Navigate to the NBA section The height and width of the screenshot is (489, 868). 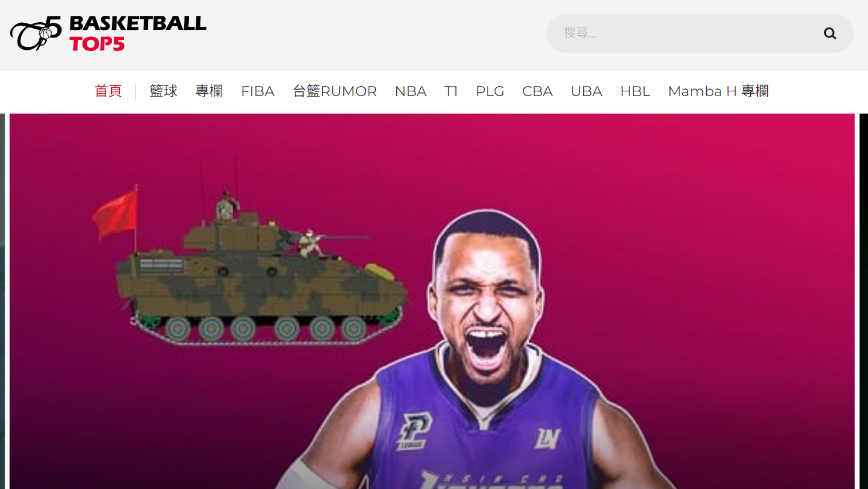pyautogui.click(x=411, y=91)
